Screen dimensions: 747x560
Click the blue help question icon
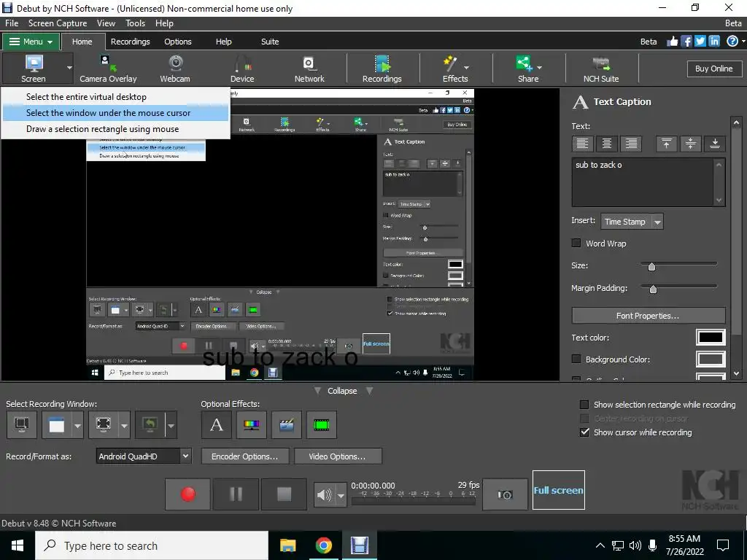pos(732,42)
